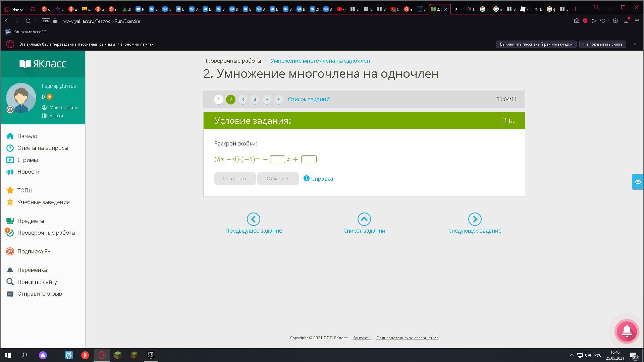The image size is (644, 362).
Task: Open the Opera Меню button
Action: coord(13,9)
